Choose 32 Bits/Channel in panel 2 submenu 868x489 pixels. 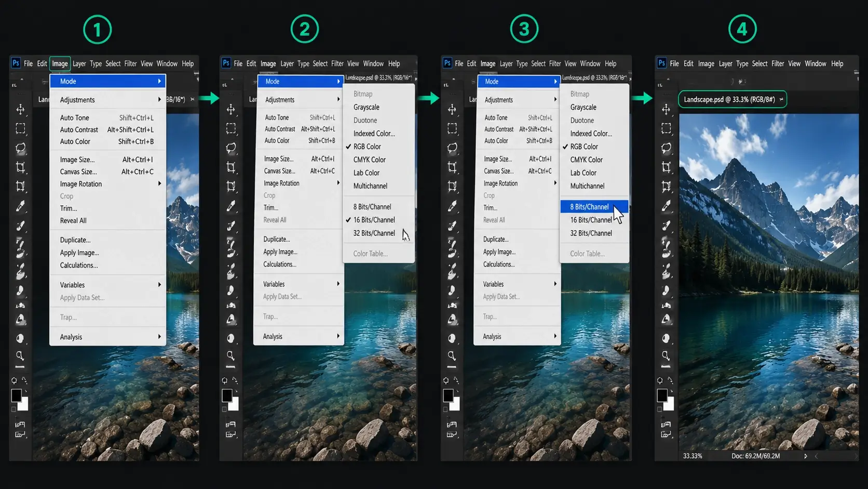pyautogui.click(x=378, y=233)
